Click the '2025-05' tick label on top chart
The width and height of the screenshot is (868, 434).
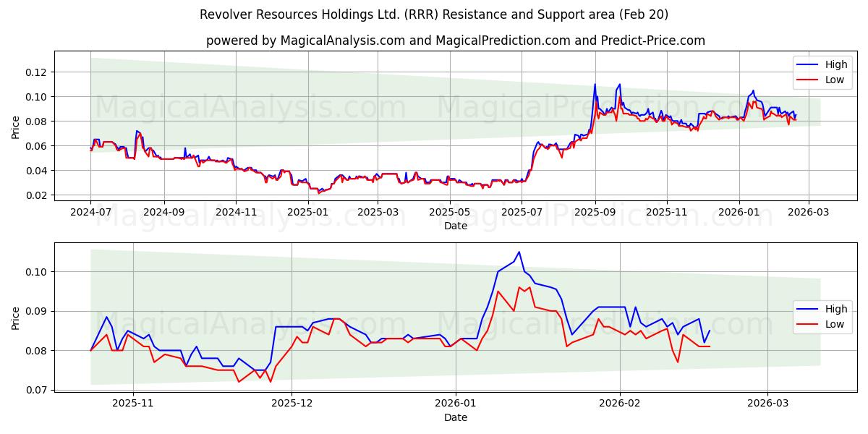click(450, 213)
